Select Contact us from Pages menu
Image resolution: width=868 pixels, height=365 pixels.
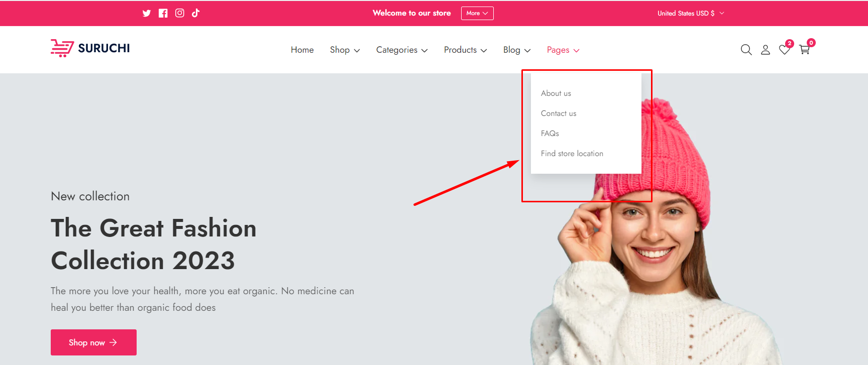tap(559, 113)
